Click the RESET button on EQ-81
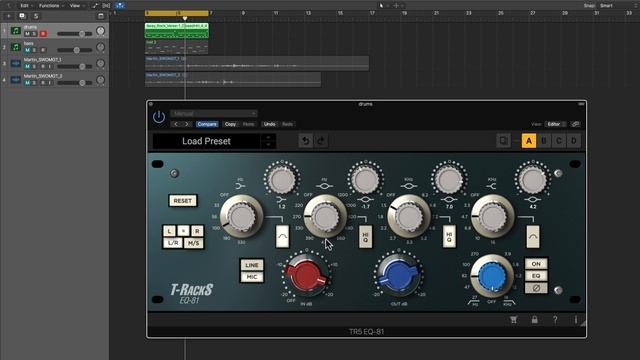The width and height of the screenshot is (640, 360). click(182, 201)
